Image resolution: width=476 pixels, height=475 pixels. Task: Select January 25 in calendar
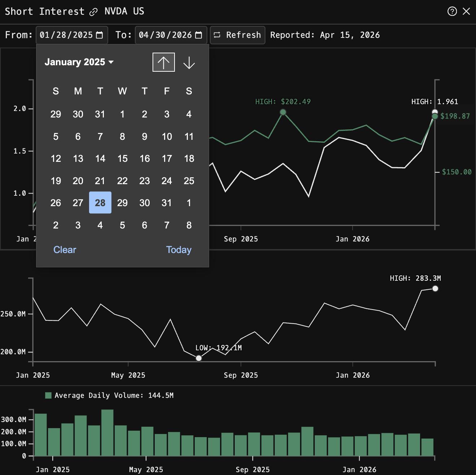189,181
